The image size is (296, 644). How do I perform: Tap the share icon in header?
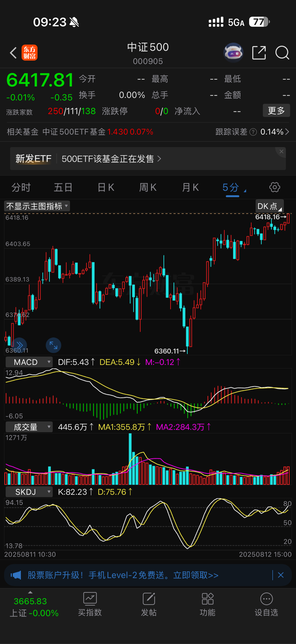point(259,53)
